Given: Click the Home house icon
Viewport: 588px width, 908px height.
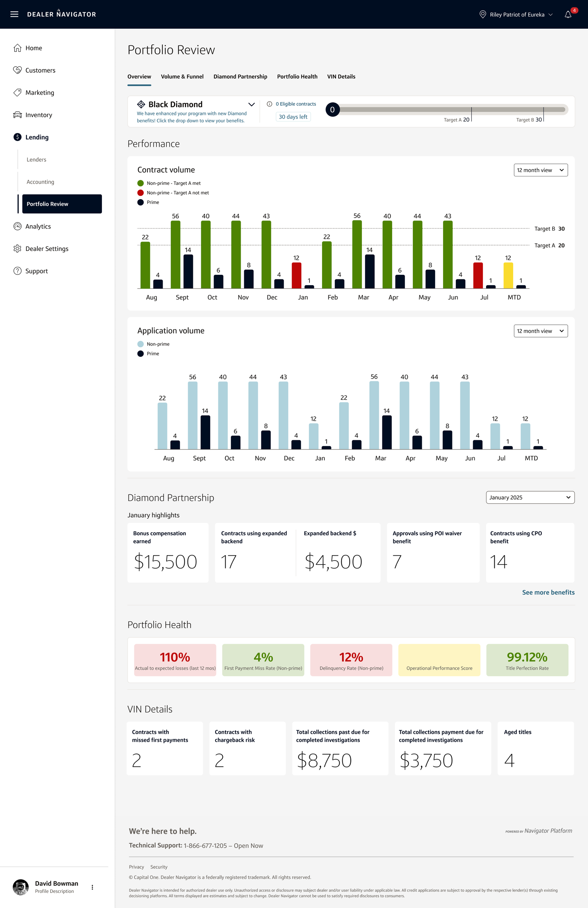Looking at the screenshot, I should pyautogui.click(x=17, y=48).
